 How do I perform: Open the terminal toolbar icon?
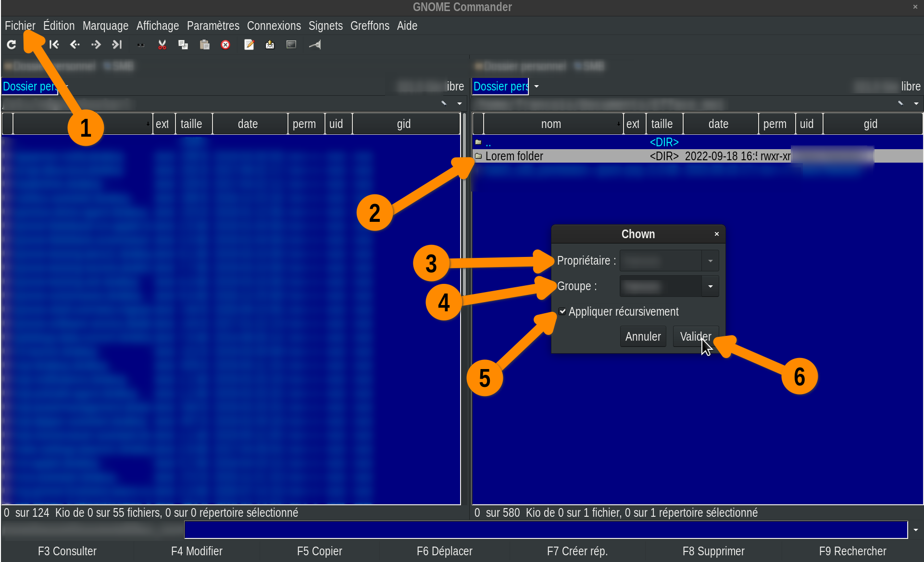[291, 45]
